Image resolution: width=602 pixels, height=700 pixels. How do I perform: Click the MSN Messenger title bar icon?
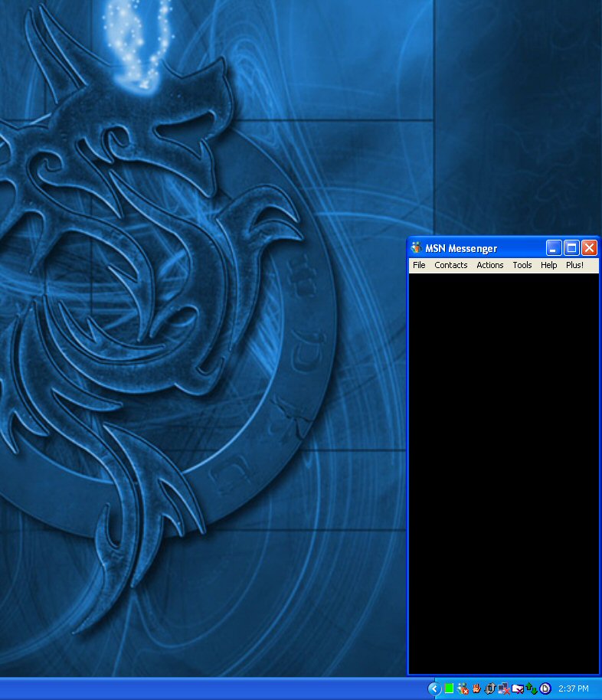point(416,248)
